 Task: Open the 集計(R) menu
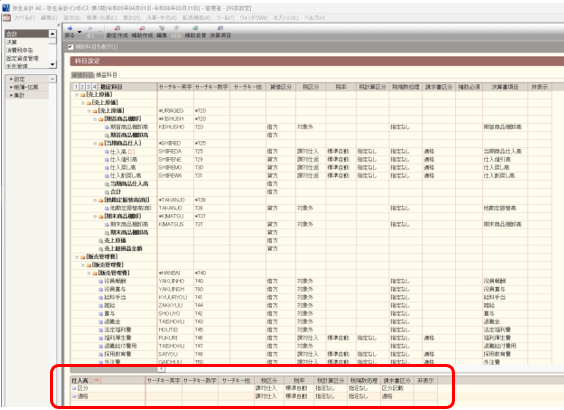coord(132,18)
